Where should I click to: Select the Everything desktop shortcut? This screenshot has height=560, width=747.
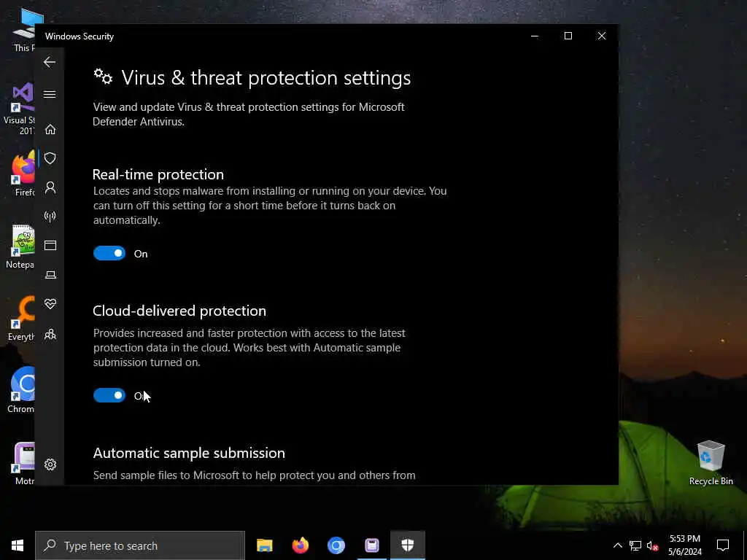(21, 319)
